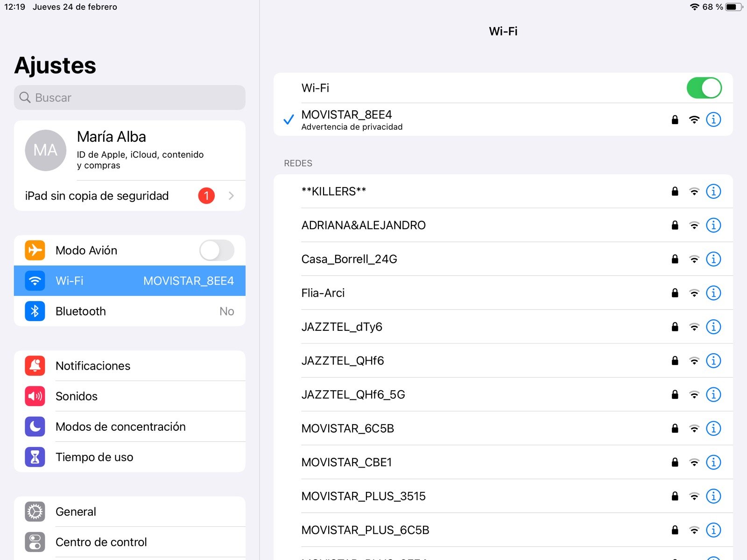Image resolution: width=747 pixels, height=560 pixels.
Task: Tap the Bluetooth icon in sidebar
Action: [x=35, y=311]
